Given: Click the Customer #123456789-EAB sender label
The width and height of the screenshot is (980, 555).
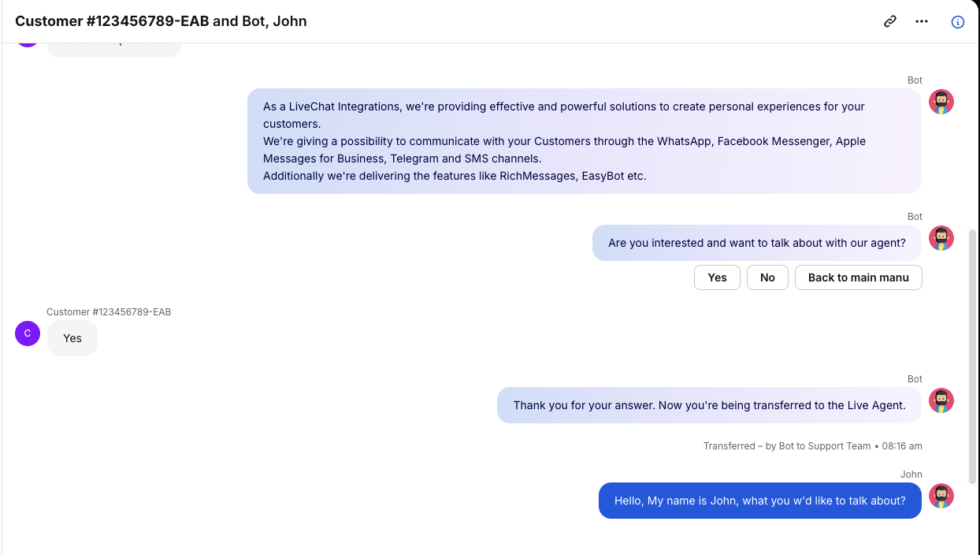Looking at the screenshot, I should point(109,312).
